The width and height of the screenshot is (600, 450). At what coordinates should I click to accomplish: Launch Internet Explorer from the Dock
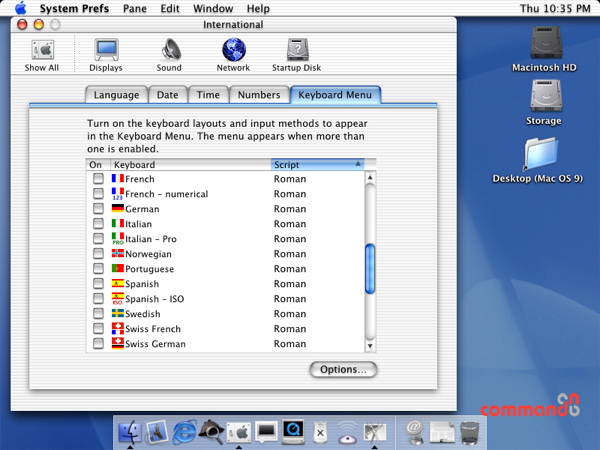pos(184,432)
